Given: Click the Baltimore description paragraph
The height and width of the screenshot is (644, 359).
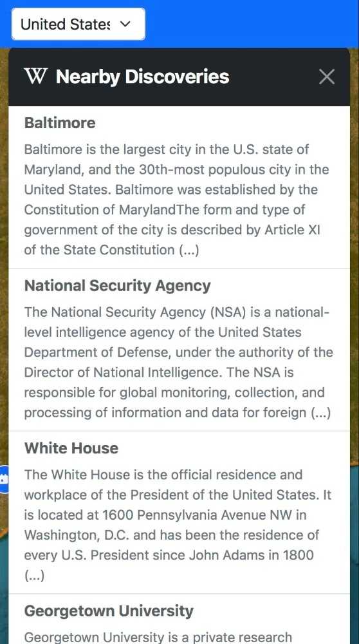Looking at the screenshot, I should 176,200.
